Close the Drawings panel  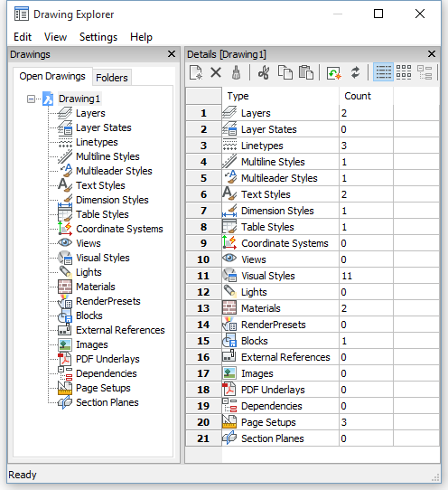click(x=172, y=54)
